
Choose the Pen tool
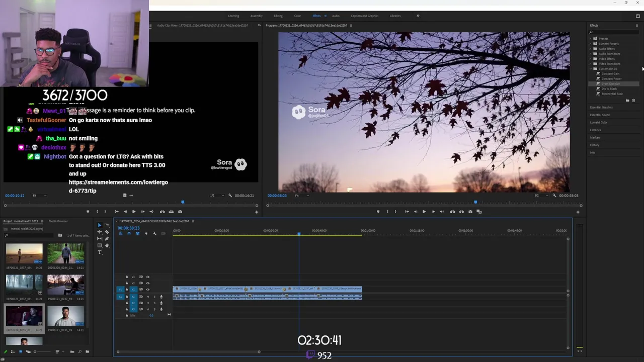point(107,239)
